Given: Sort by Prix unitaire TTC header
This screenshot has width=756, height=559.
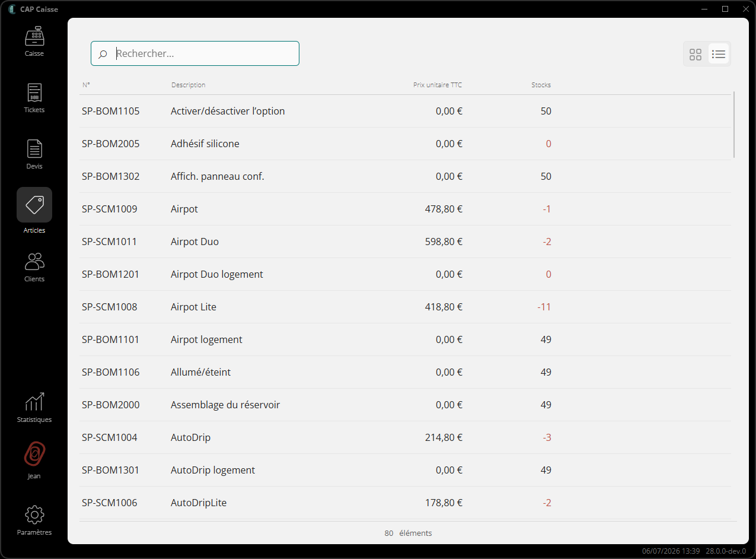Looking at the screenshot, I should tap(438, 85).
